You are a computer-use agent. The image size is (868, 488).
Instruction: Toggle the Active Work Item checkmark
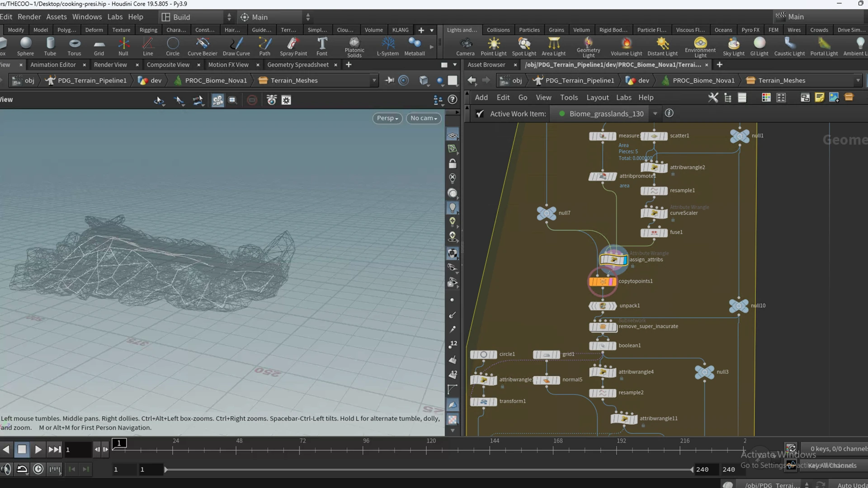[480, 114]
